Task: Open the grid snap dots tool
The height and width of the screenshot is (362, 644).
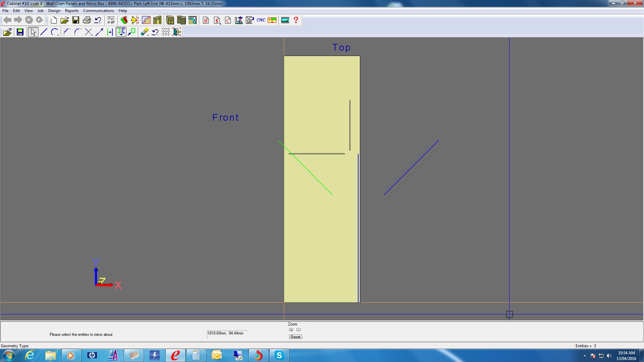Action: pos(166,32)
